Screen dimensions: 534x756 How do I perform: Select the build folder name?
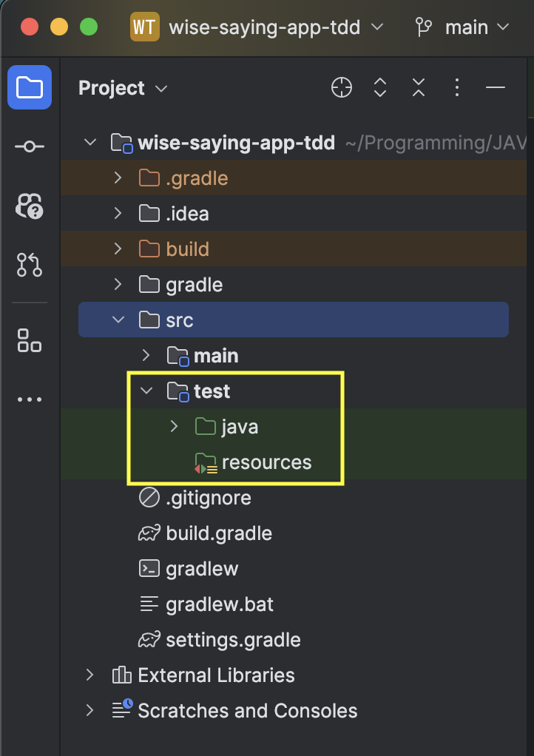[187, 249]
